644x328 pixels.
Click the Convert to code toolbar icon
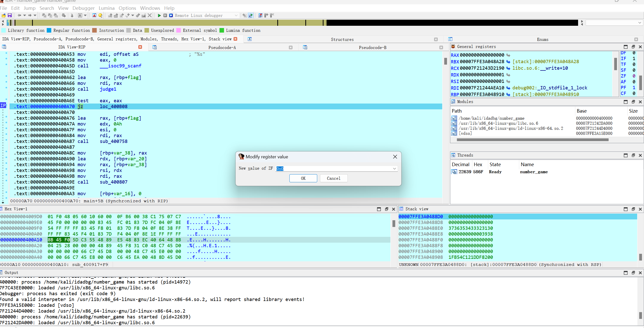tap(110, 15)
